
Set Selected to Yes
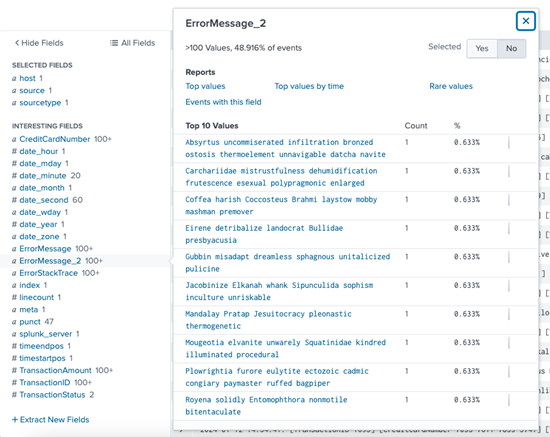tap(482, 48)
